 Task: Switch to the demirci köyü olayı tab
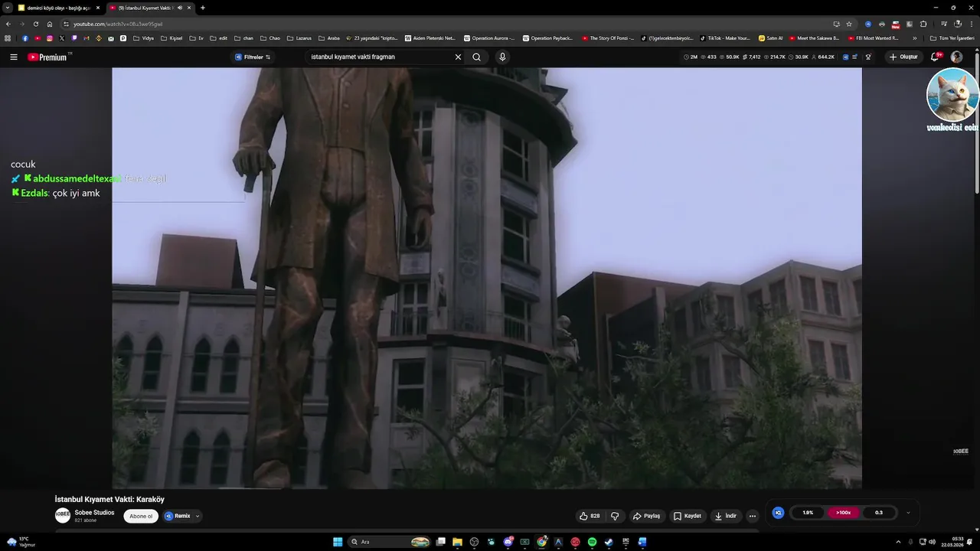[x=58, y=8]
